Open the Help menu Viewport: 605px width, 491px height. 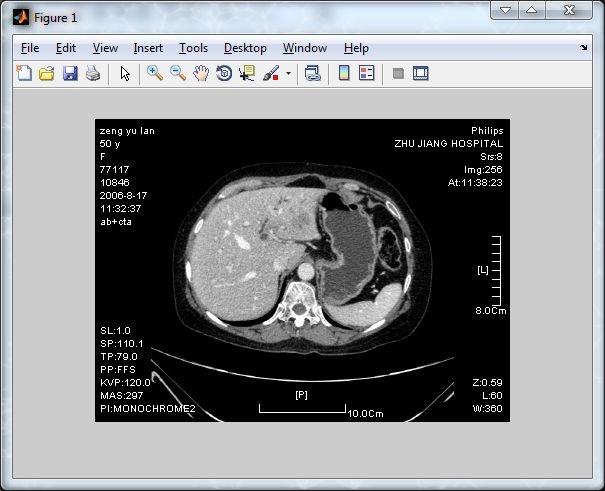pos(356,48)
